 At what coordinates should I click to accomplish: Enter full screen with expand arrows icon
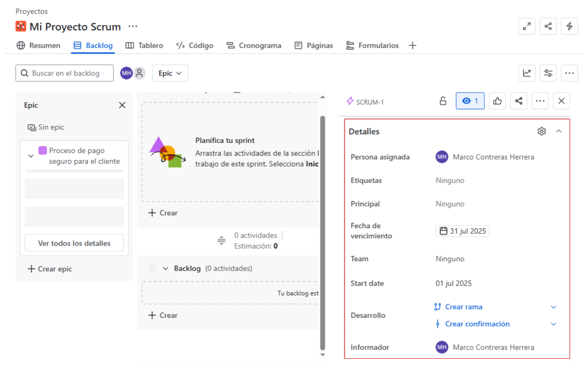pos(527,26)
